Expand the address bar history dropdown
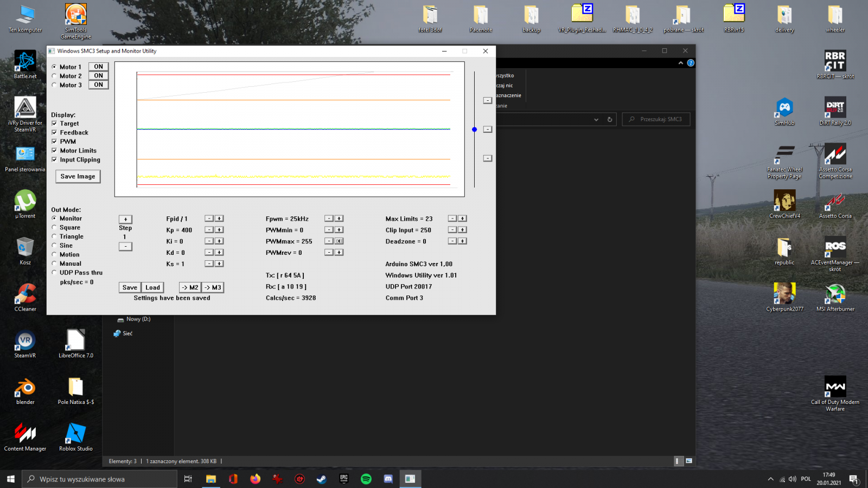Screen dimensions: 868x488 click(x=596, y=119)
